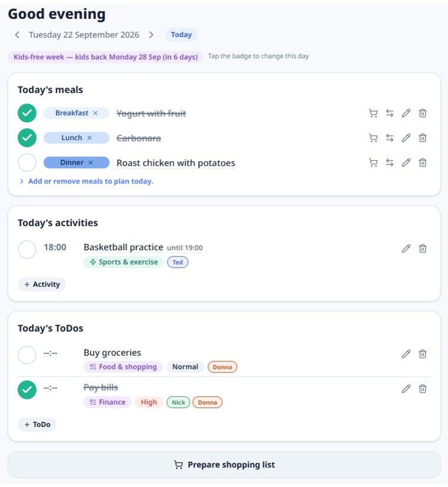Delete the Buy groceries todo
Viewport: 448px width, 487px height.
pyautogui.click(x=423, y=353)
